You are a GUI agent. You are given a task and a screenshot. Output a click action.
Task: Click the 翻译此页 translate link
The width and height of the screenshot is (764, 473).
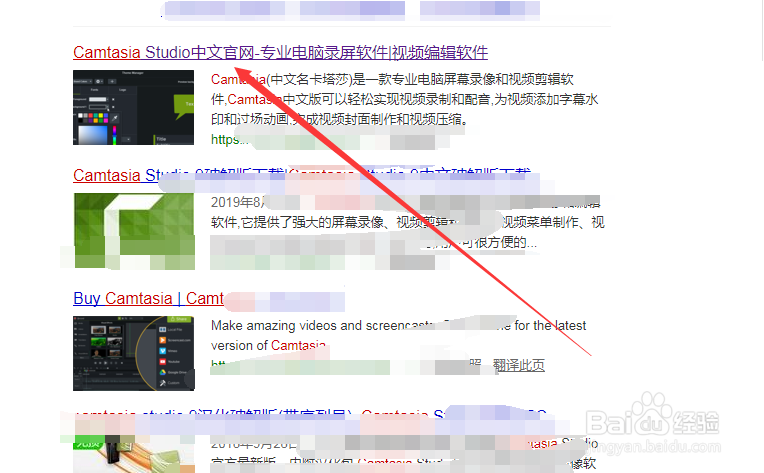[x=518, y=365]
